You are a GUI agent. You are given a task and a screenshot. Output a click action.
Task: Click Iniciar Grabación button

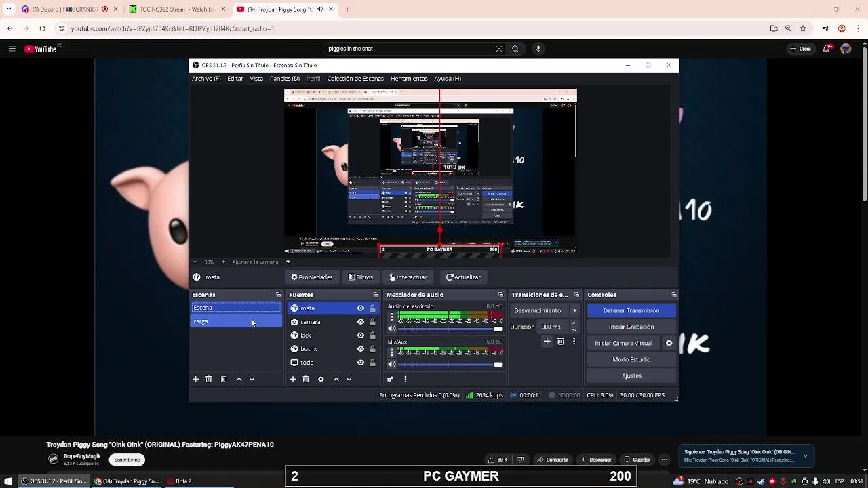[x=631, y=327]
